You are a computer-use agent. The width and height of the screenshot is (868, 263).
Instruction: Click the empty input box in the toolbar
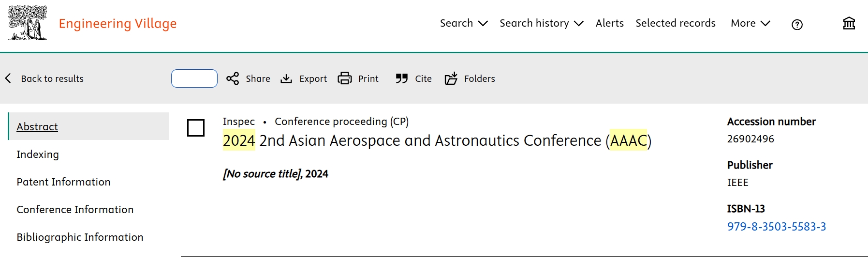click(194, 78)
